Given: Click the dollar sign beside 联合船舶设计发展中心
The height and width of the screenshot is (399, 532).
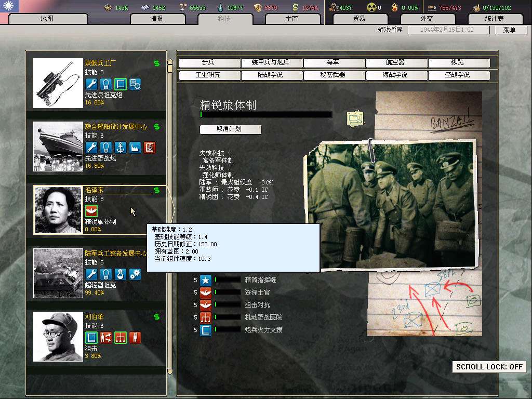Looking at the screenshot, I should [157, 127].
